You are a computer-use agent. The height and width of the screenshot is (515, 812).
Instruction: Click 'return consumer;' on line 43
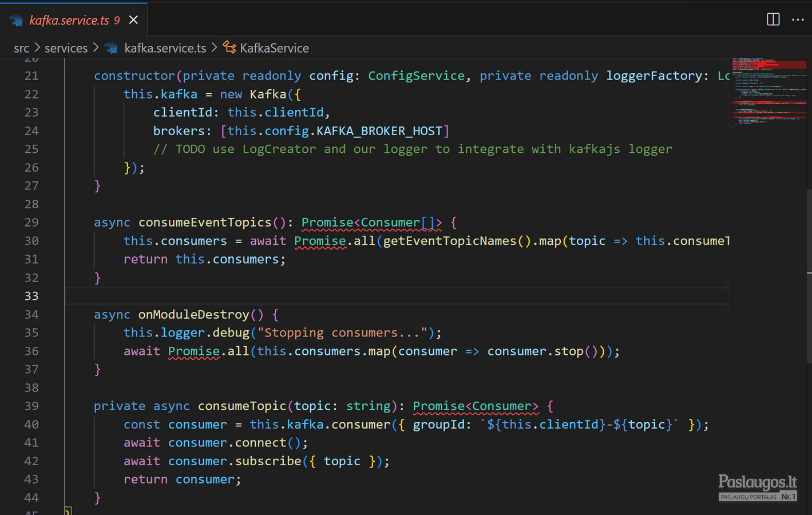point(182,479)
